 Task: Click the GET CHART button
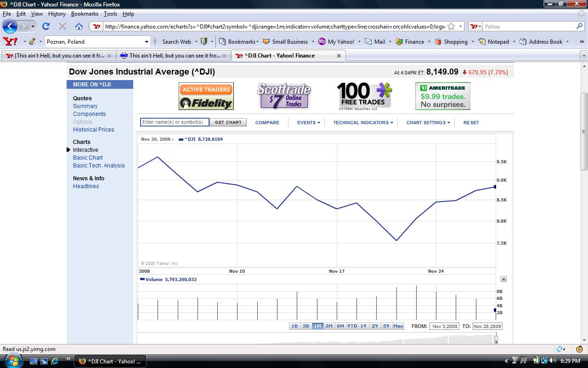pyautogui.click(x=228, y=122)
